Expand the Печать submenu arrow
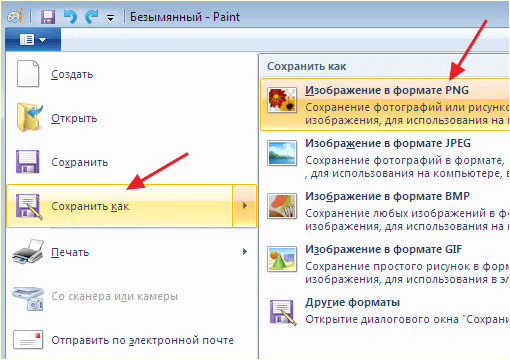Viewport: 510px width, 360px height. click(245, 251)
